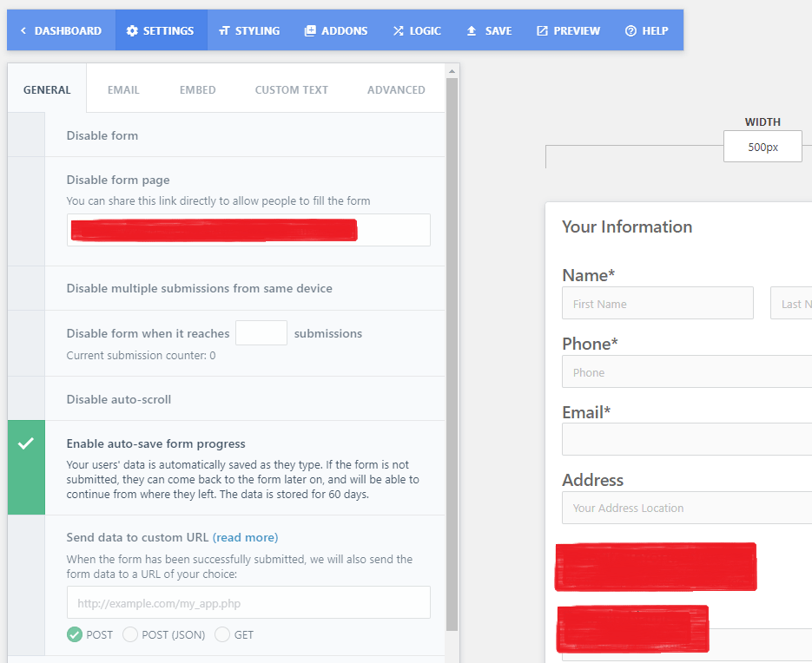Switch to the Custom Text tab
The image size is (812, 663).
click(292, 89)
